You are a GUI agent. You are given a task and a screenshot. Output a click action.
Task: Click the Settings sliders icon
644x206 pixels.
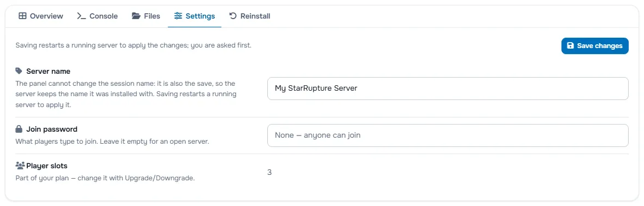coord(178,16)
